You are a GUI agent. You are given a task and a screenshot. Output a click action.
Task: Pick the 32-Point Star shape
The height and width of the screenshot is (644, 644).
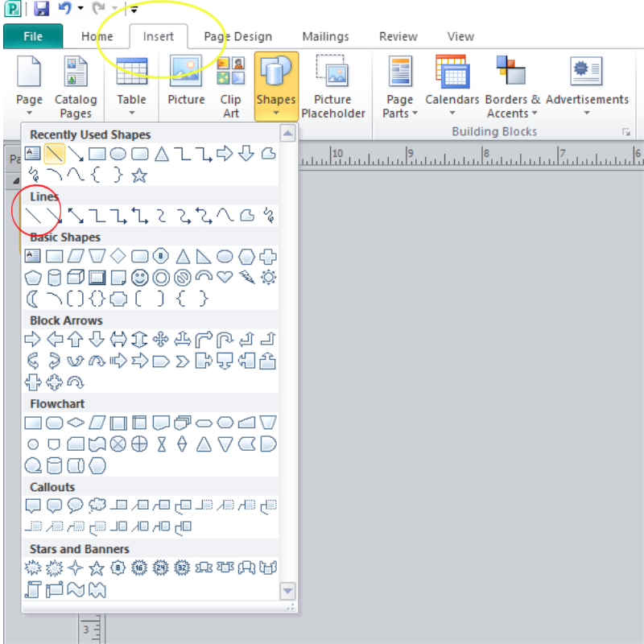[183, 568]
